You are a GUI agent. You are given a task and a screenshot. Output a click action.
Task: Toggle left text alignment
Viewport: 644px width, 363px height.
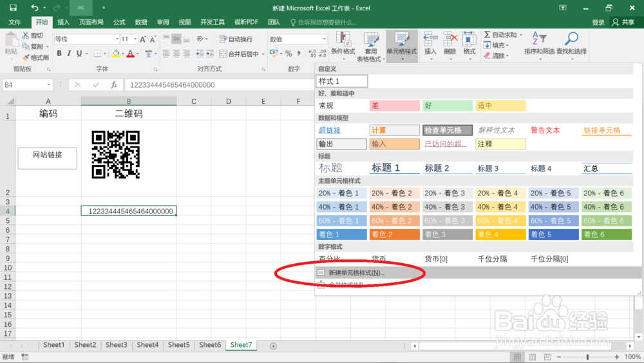pos(166,54)
